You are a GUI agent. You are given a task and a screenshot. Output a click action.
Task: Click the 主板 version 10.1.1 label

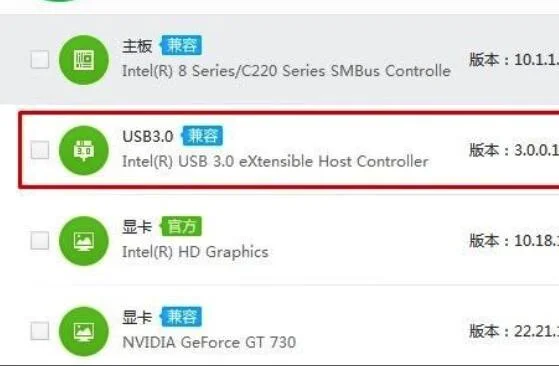click(x=514, y=60)
